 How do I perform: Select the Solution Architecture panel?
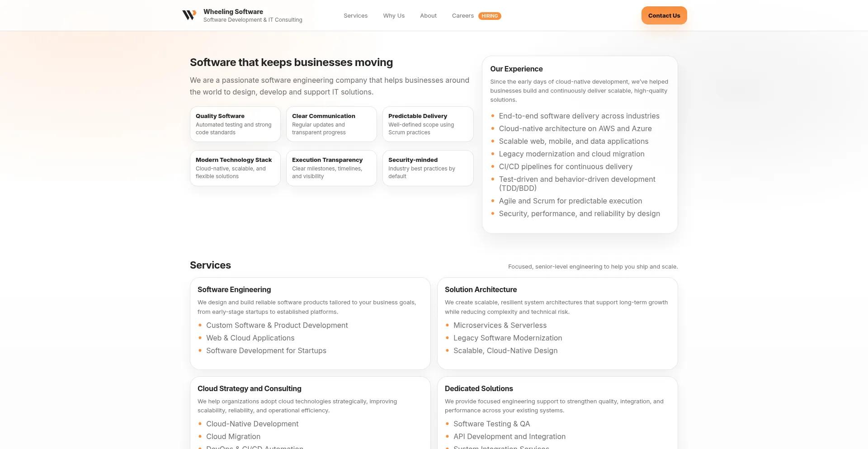(557, 323)
